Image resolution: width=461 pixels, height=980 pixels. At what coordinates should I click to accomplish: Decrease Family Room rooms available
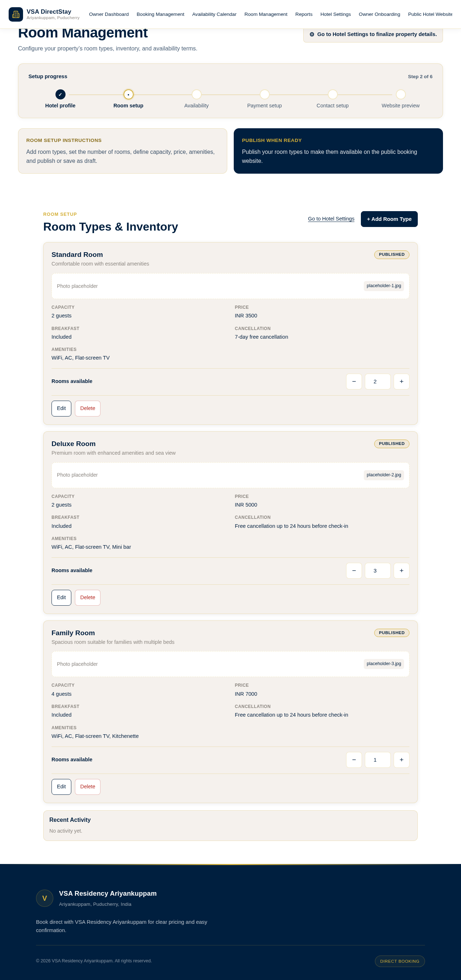354,759
